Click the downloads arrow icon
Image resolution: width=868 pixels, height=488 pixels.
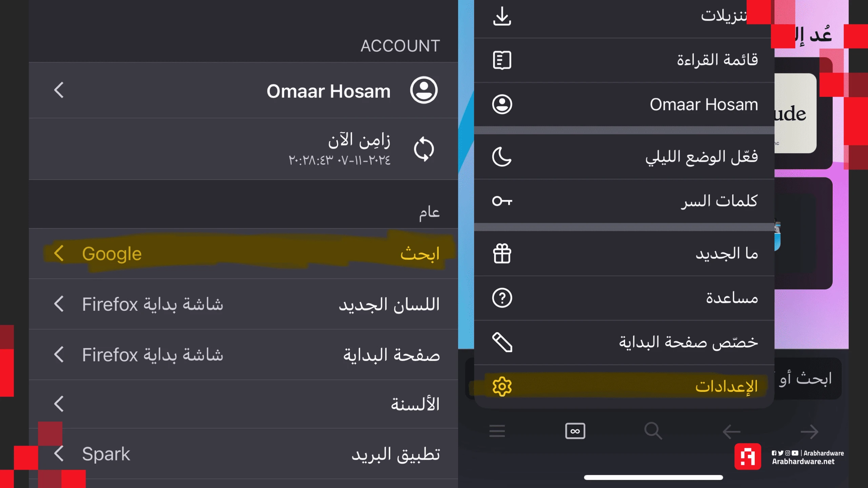click(x=502, y=16)
